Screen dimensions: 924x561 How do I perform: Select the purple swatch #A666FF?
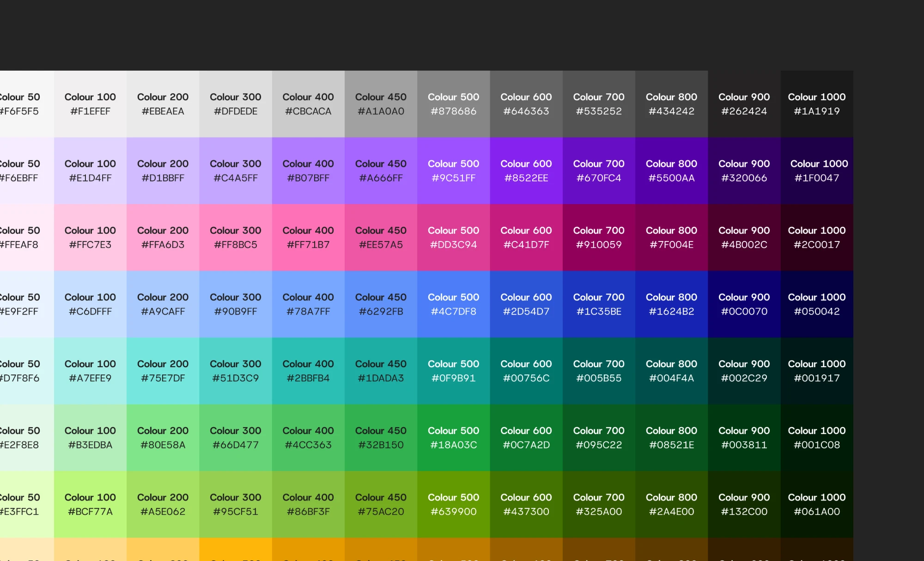[x=381, y=171]
